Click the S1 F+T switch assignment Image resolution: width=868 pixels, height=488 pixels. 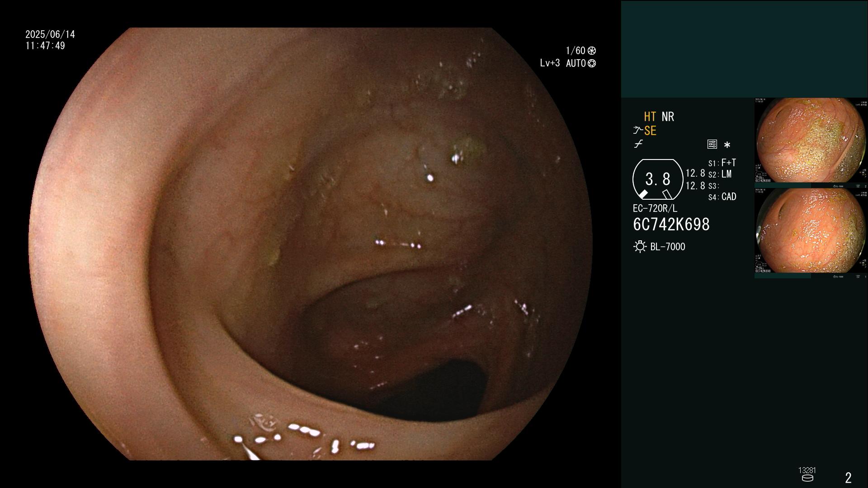tap(722, 163)
